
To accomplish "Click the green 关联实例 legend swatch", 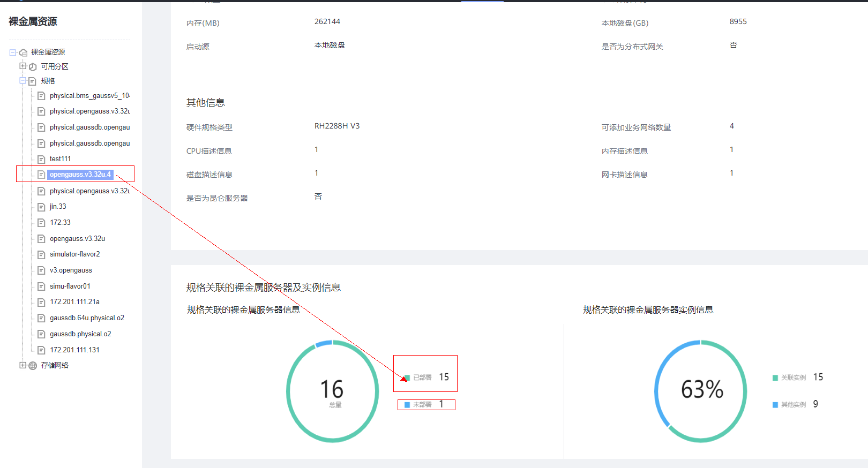I will coord(775,378).
